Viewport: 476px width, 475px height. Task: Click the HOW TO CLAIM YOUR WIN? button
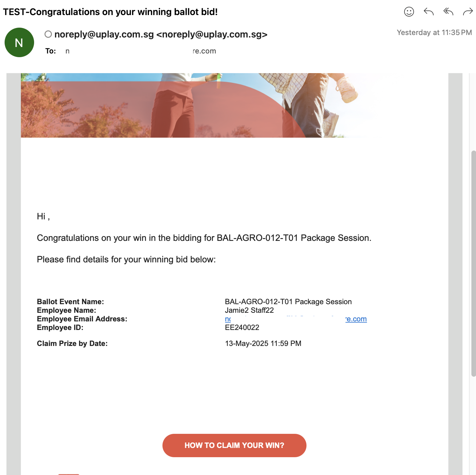[x=234, y=445]
